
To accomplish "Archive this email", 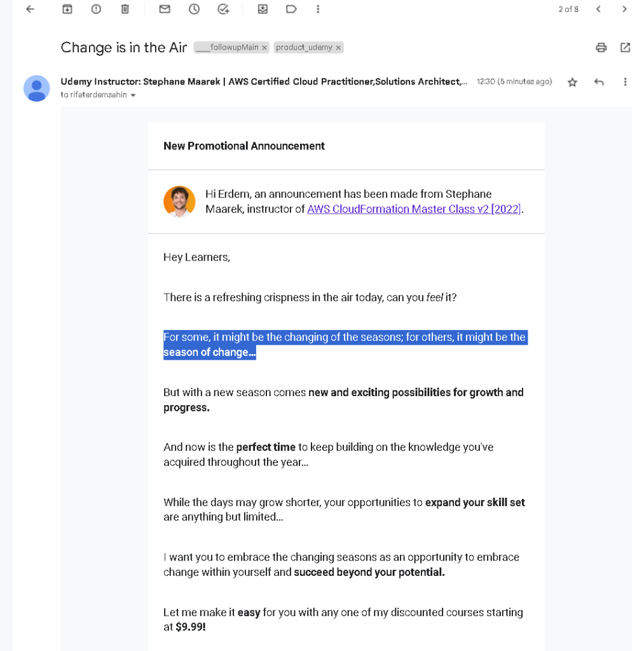I will click(67, 9).
